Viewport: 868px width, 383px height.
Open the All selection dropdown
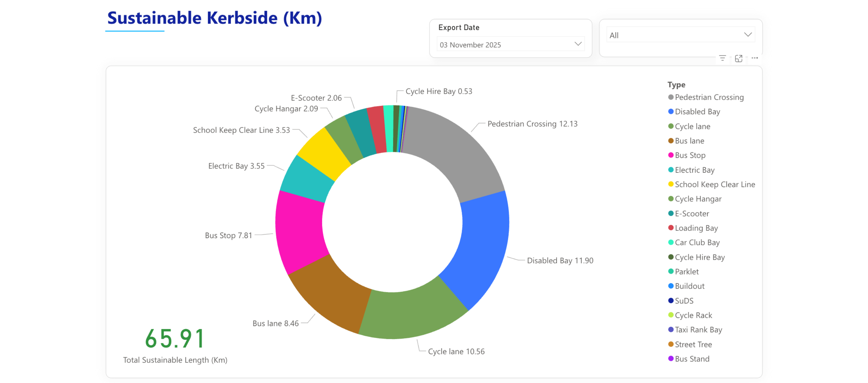pos(680,35)
